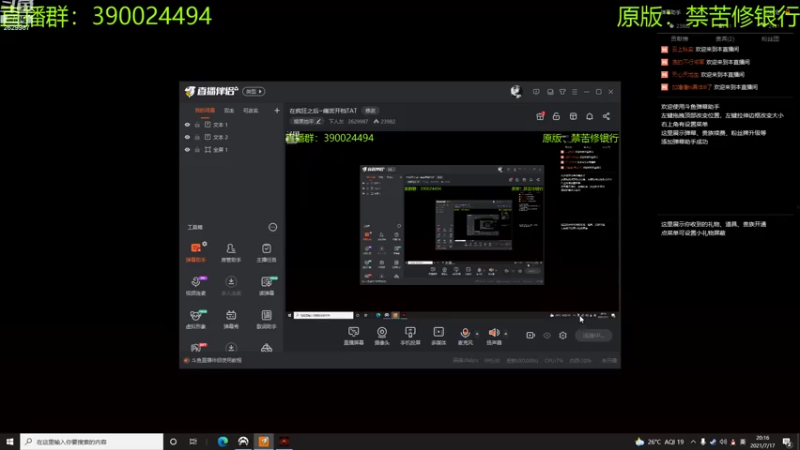Add 多媒体 multimedia source
Viewport: 800px width, 450px height.
439,336
